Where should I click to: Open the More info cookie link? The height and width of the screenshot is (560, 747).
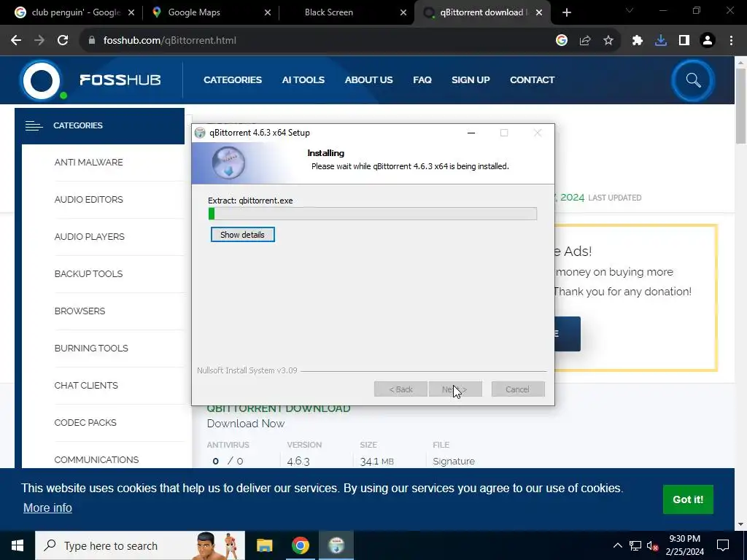(x=47, y=508)
